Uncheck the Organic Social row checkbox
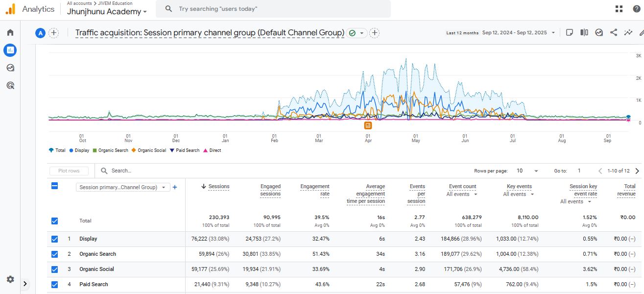The image size is (644, 294). tap(54, 269)
